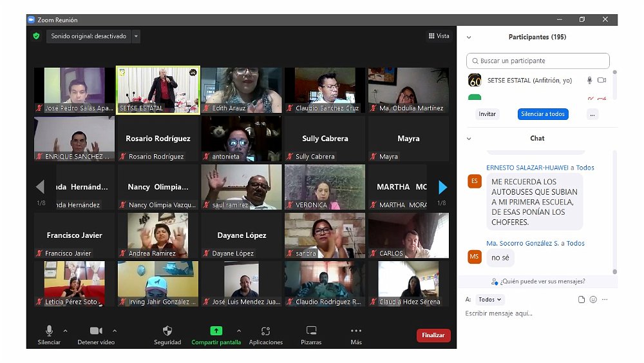The width and height of the screenshot is (644, 363).
Task: Open the Pizarras whiteboard tool
Action: pos(311,331)
